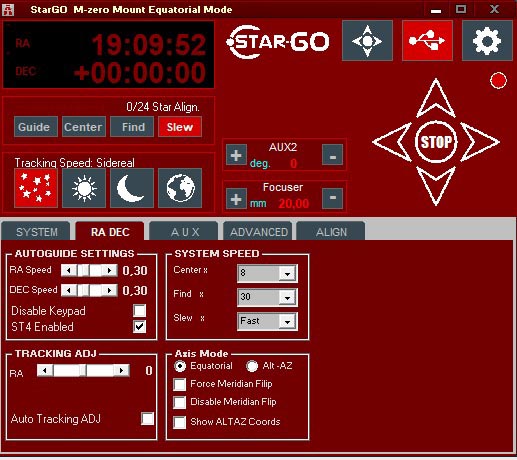
Task: Click the AUX2 degree value 0
Action: 293,163
